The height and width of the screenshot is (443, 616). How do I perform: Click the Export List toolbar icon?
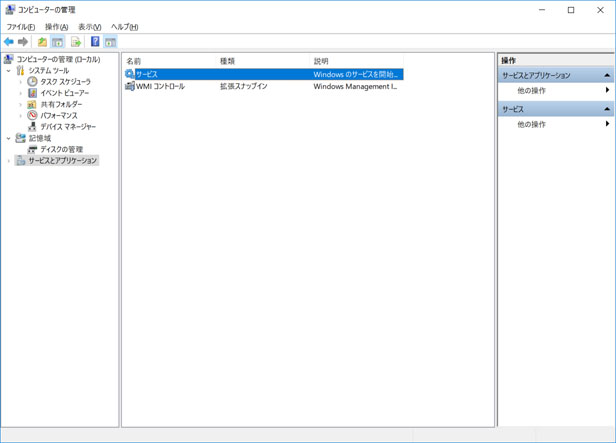pyautogui.click(x=76, y=42)
